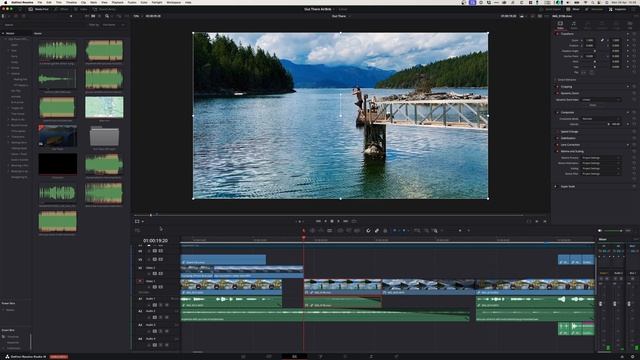Viewport: 640px width, 360px height.
Task: Open Project Settings gear icon
Action: (x=633, y=356)
